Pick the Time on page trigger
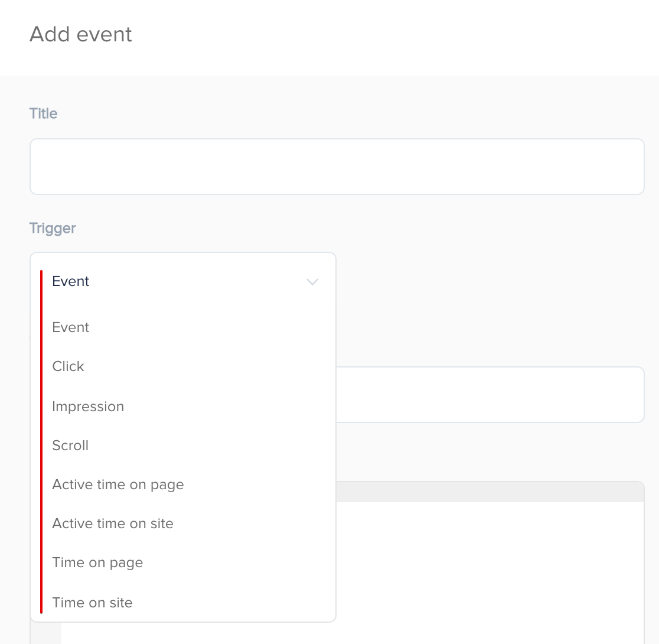This screenshot has width=659, height=644. coord(97,562)
